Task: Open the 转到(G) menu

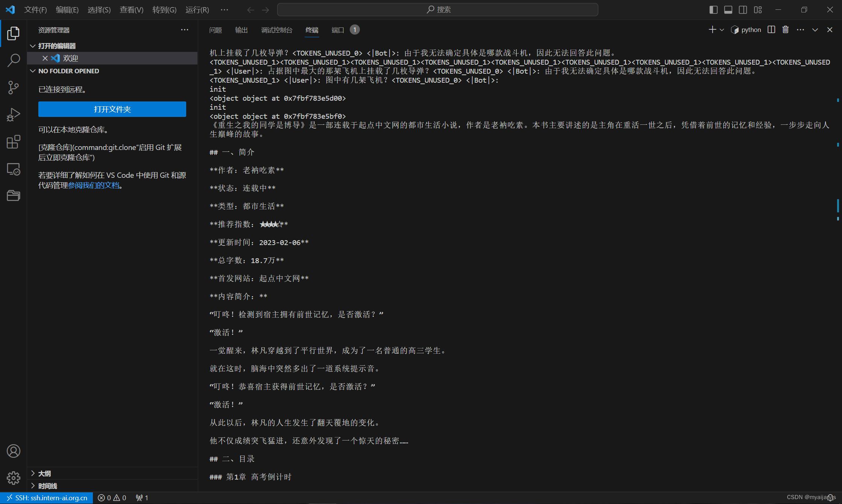Action: tap(164, 10)
